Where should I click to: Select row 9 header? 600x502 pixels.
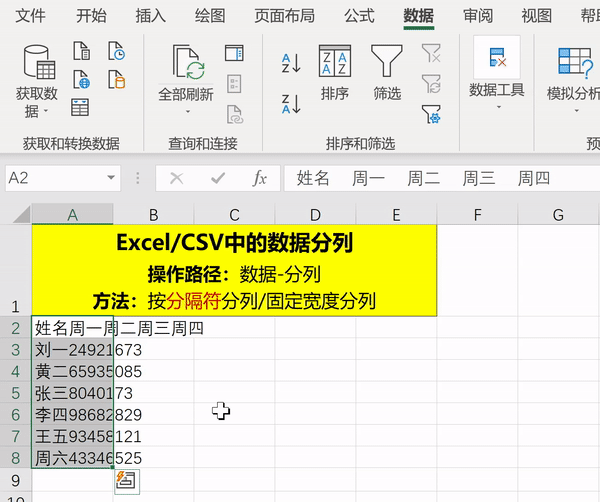pos(15,480)
